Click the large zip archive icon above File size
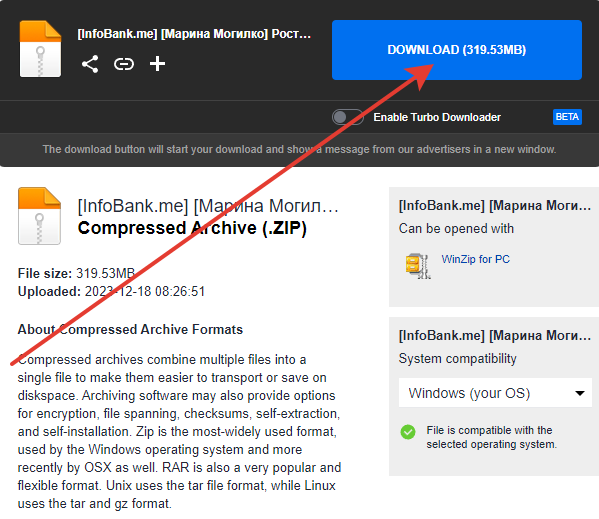This screenshot has height=519, width=599. point(39,216)
